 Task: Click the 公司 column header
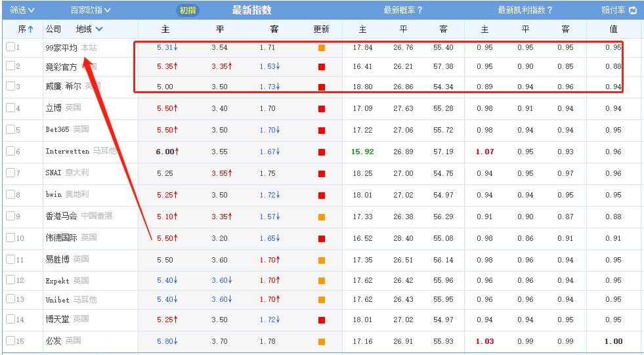(x=53, y=29)
